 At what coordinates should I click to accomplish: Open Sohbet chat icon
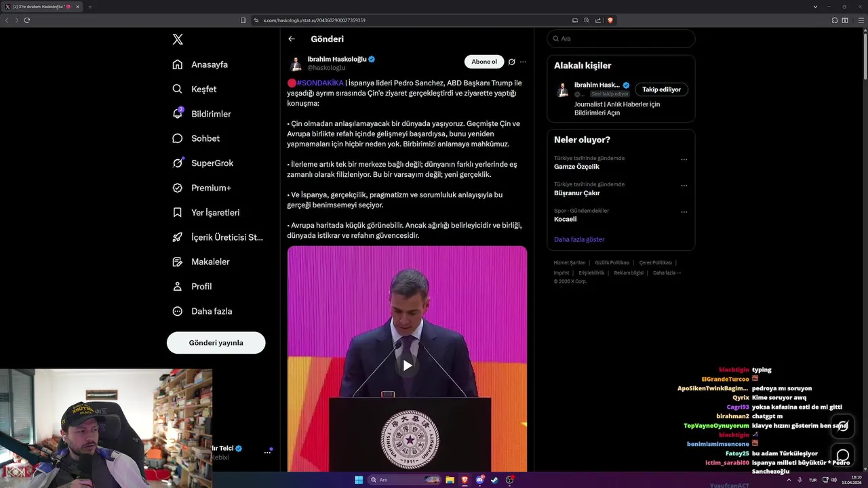point(178,138)
